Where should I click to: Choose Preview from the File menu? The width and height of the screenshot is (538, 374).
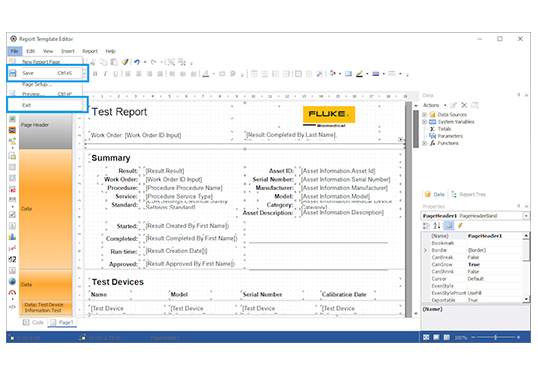click(45, 94)
